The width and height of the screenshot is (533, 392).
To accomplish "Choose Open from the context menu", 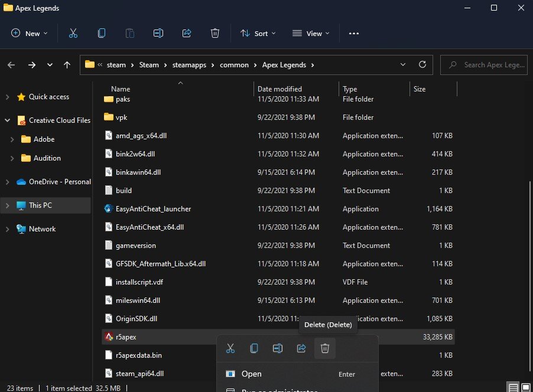I will pyautogui.click(x=251, y=374).
